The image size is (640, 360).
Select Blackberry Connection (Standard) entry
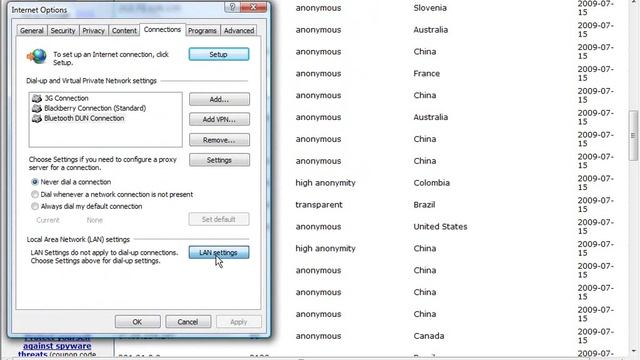(95, 108)
